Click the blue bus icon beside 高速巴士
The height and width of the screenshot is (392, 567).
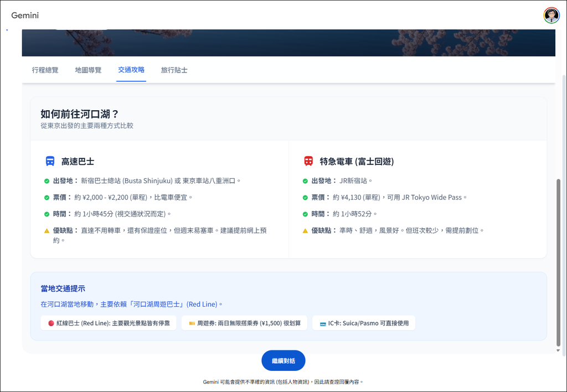50,160
